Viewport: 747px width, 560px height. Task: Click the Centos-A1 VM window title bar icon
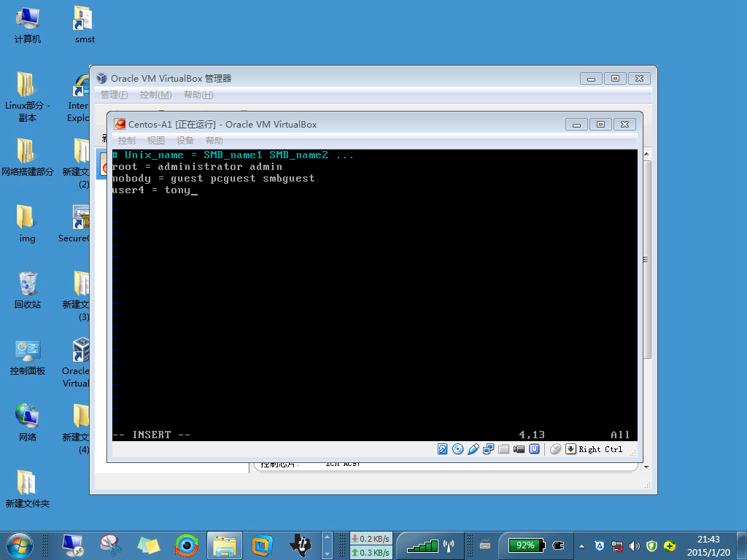point(120,124)
